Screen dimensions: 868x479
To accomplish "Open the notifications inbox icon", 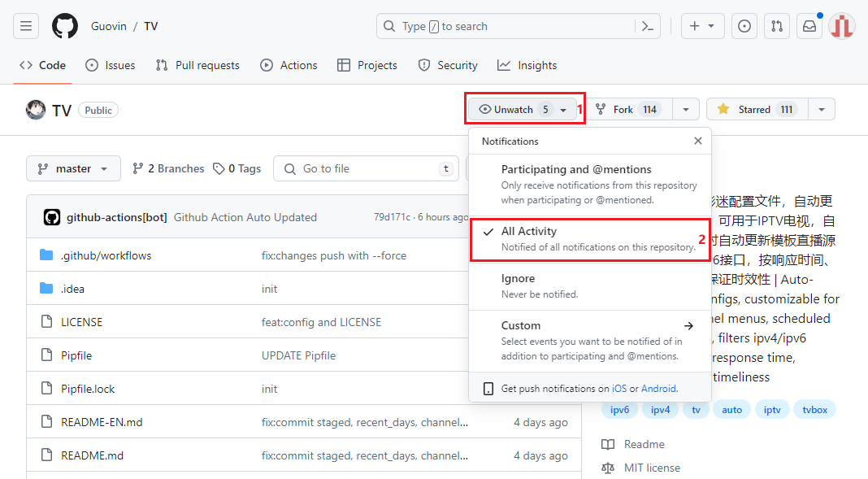I will click(x=809, y=26).
